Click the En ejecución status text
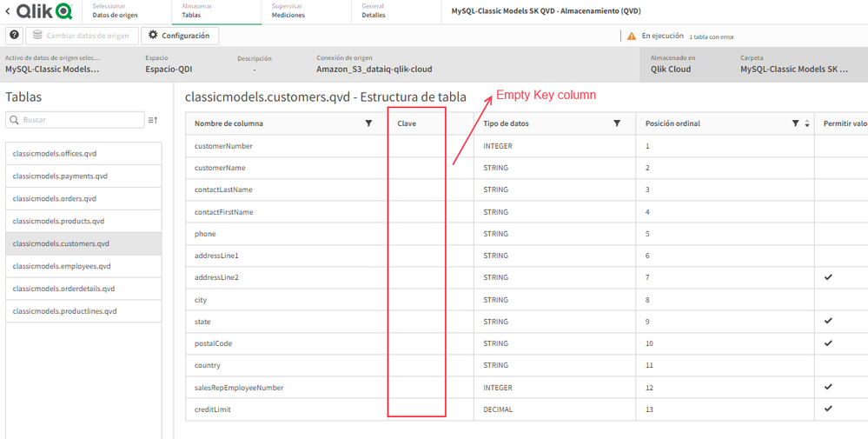 tap(663, 36)
